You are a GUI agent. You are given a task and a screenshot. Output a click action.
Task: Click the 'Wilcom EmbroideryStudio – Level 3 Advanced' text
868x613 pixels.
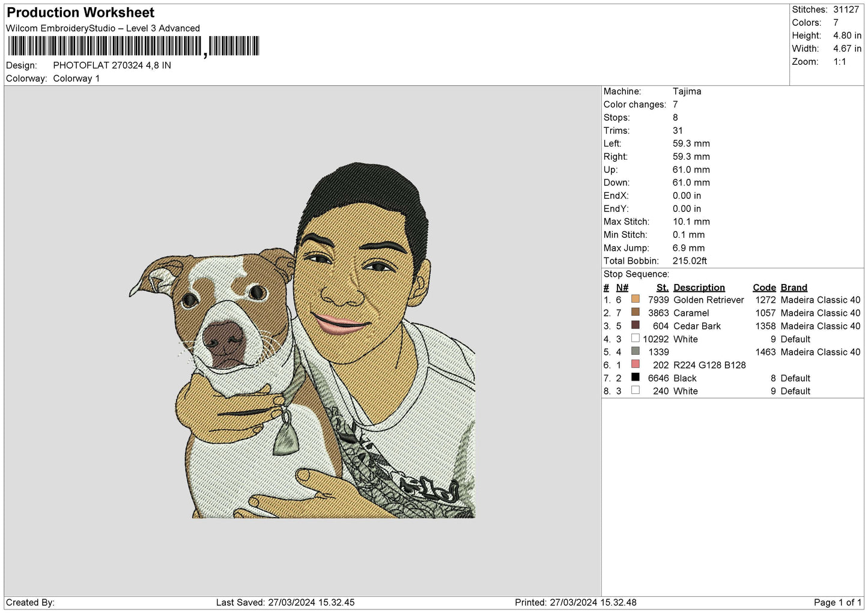(x=103, y=28)
